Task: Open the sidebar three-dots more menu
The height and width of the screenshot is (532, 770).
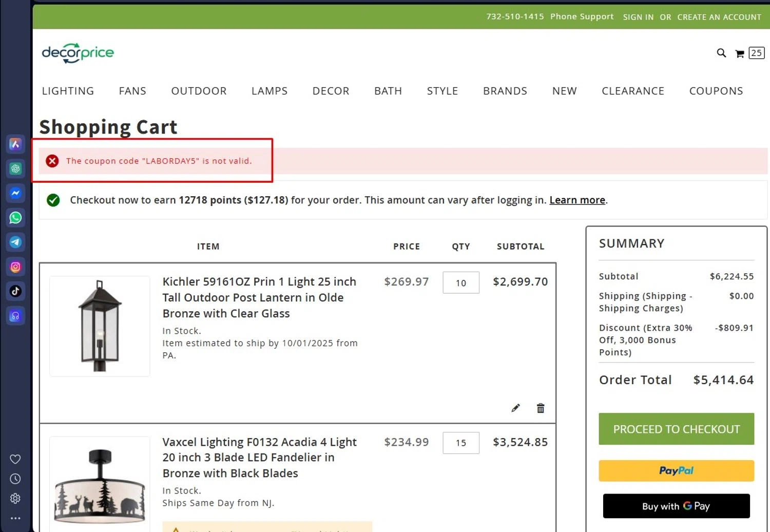Action: [x=15, y=518]
